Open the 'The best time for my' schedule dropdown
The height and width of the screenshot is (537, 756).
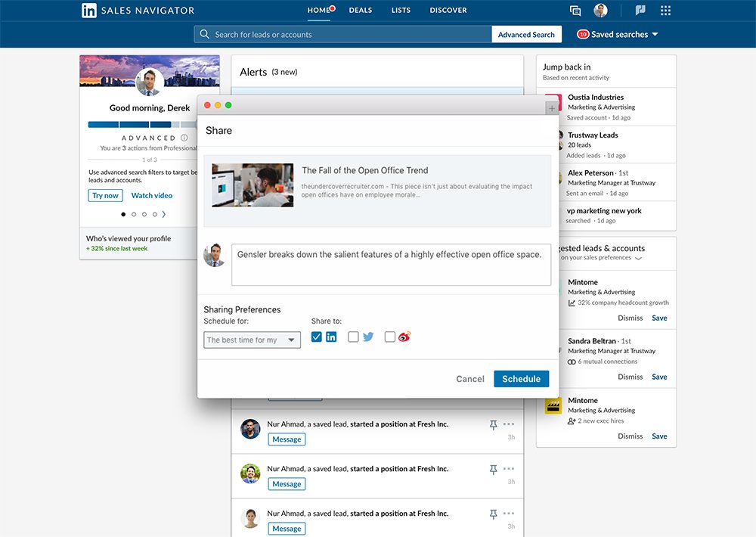[252, 340]
